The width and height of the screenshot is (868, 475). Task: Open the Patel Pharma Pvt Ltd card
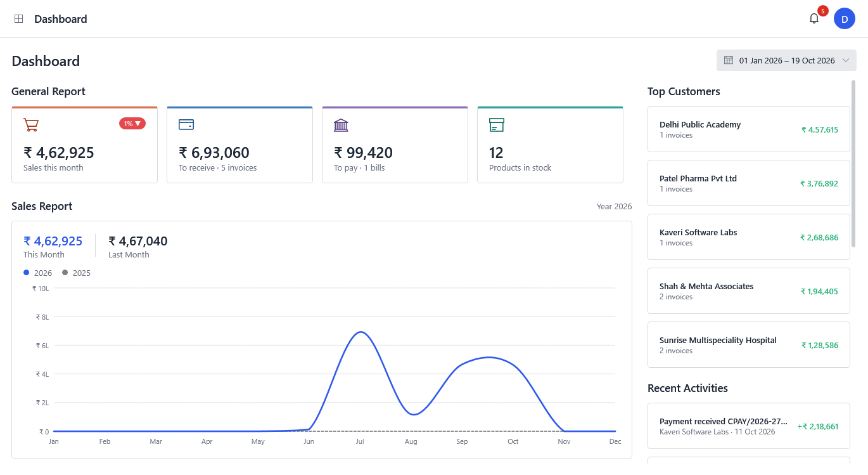(x=749, y=183)
